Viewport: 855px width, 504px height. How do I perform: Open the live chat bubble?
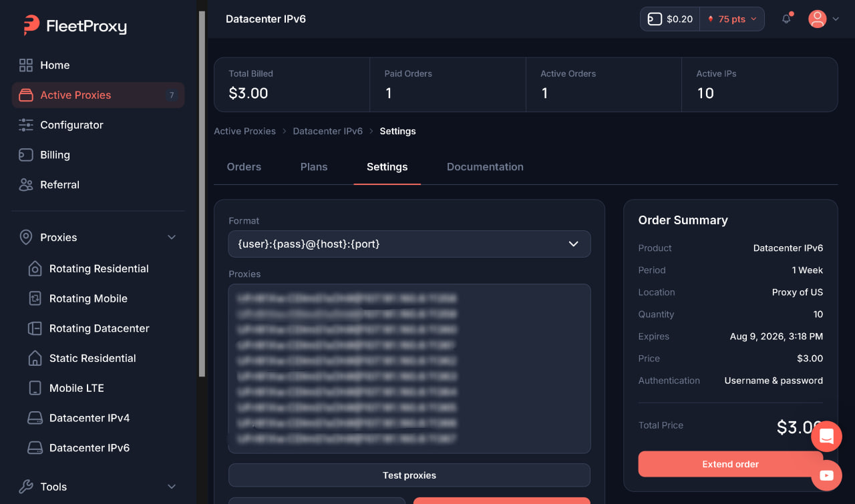click(826, 437)
